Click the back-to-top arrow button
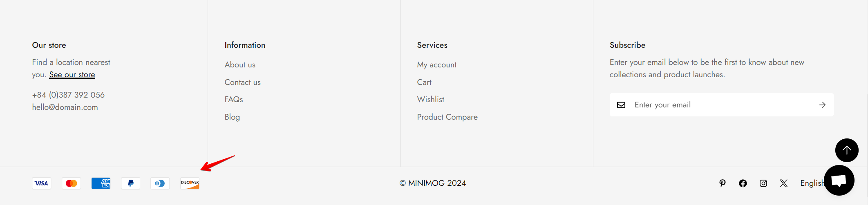868x205 pixels. (847, 150)
